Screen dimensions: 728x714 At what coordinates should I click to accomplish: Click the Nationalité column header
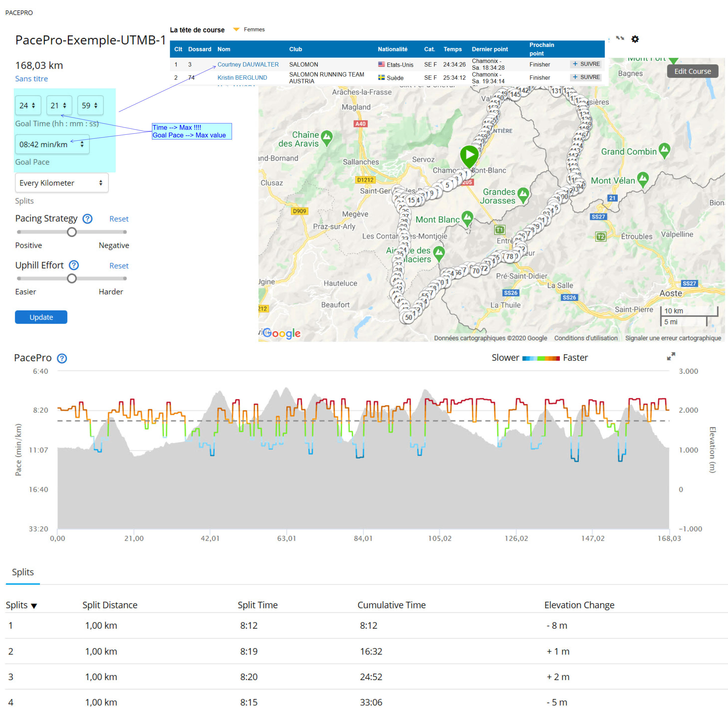[393, 49]
